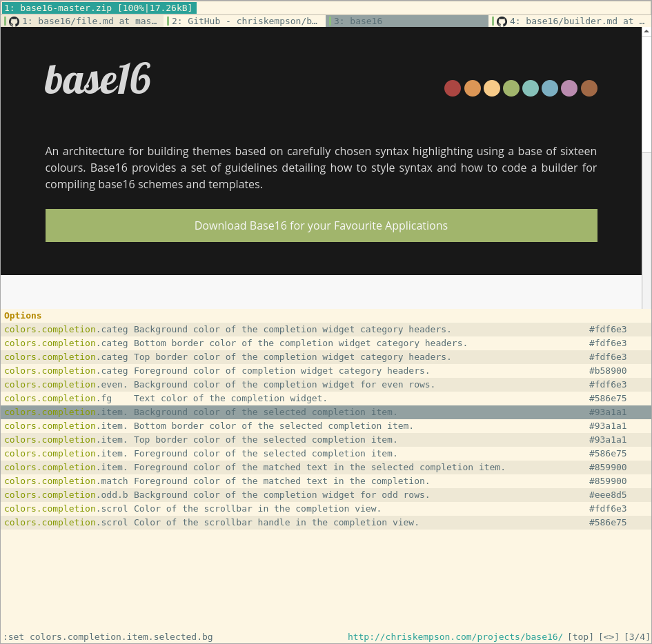Select tab 3 base16

coord(406,21)
